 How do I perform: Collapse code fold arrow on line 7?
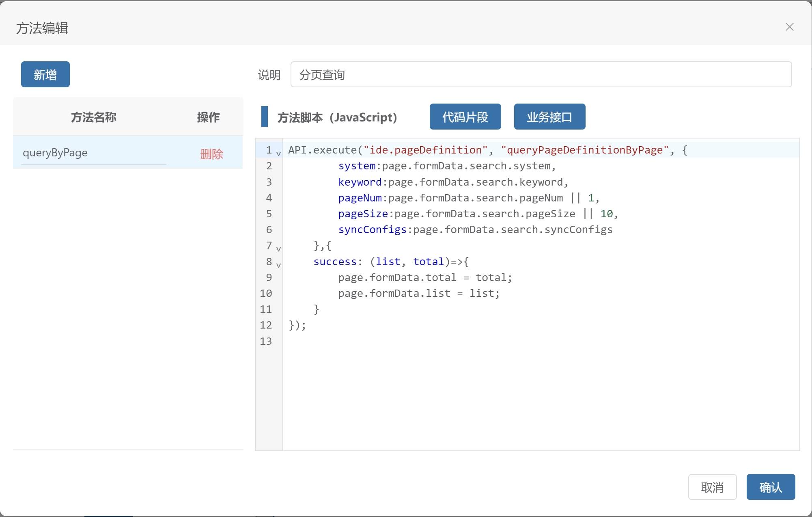coord(278,249)
